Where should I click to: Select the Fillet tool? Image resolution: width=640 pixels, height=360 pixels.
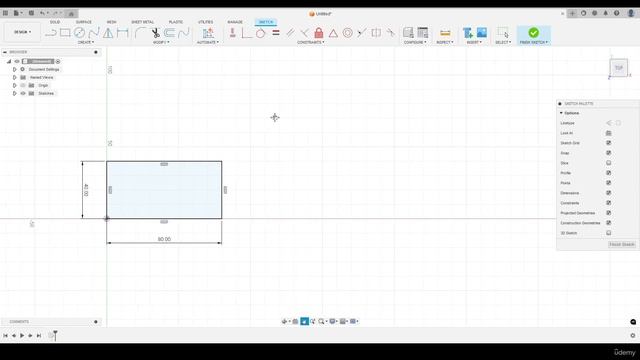[140, 33]
